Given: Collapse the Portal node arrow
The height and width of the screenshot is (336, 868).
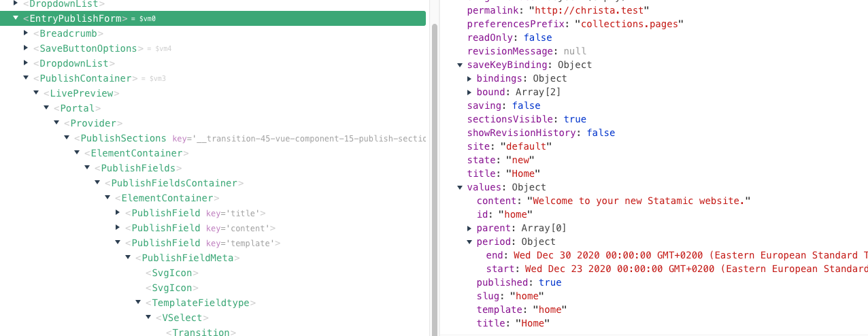Looking at the screenshot, I should tap(46, 108).
